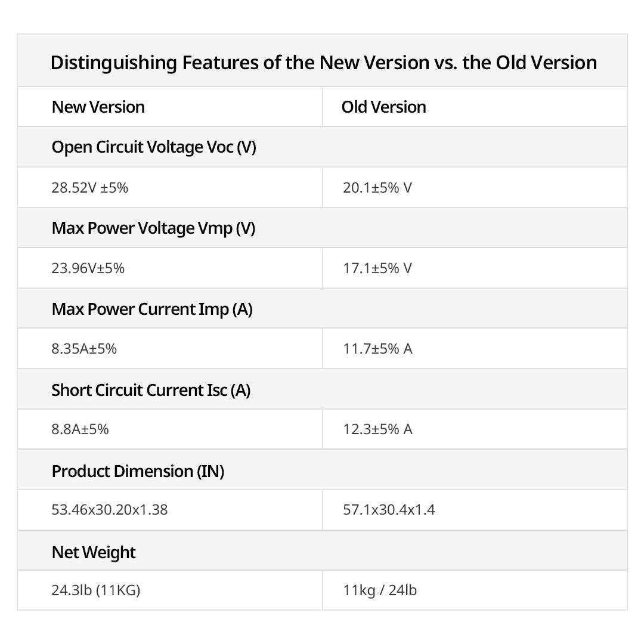
Task: Click the 8.35A±5% cell
Action: coord(84,349)
